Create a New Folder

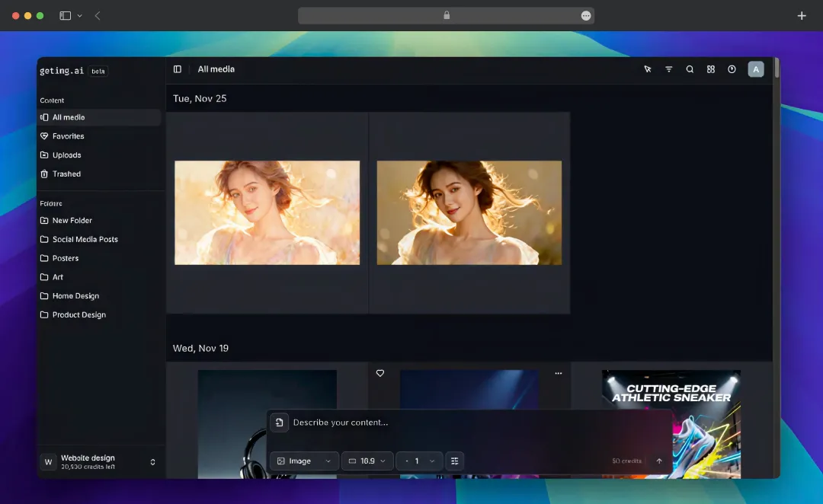pyautogui.click(x=98, y=221)
